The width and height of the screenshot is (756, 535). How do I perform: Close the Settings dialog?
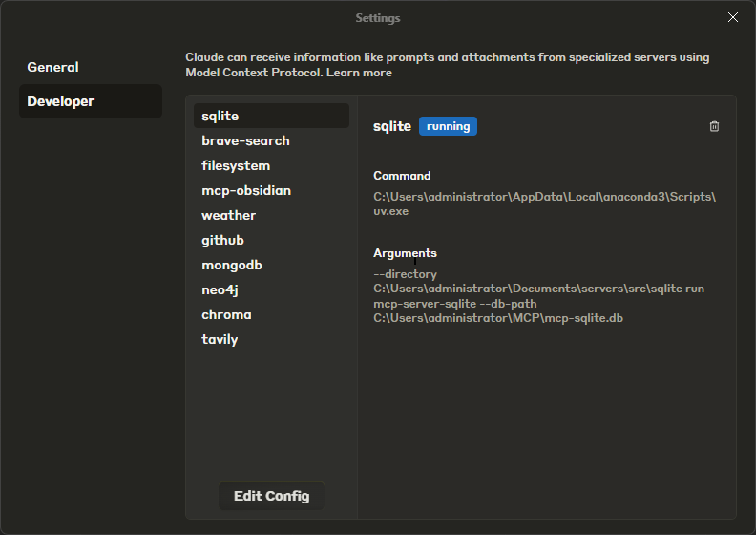click(733, 17)
